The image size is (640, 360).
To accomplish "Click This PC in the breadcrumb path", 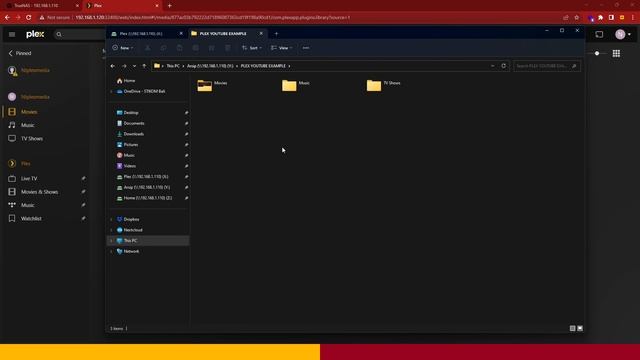I will pyautogui.click(x=173, y=66).
